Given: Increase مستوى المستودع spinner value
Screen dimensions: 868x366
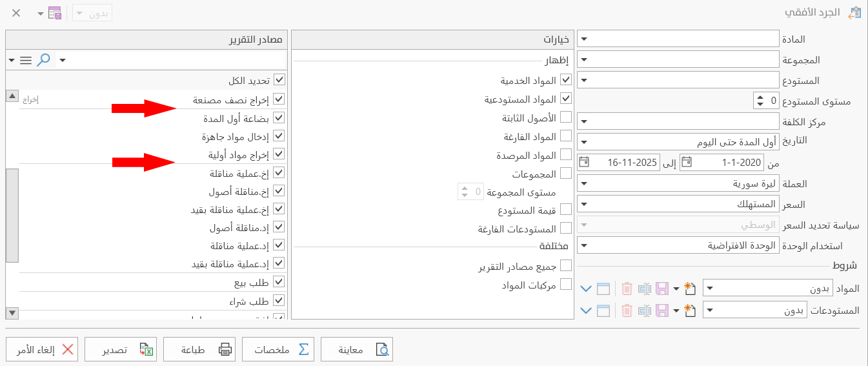Looking at the screenshot, I should 759,97.
